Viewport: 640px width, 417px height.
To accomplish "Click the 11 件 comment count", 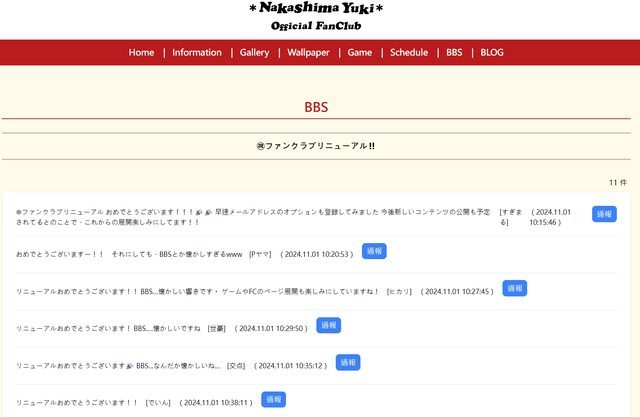I will click(x=617, y=183).
